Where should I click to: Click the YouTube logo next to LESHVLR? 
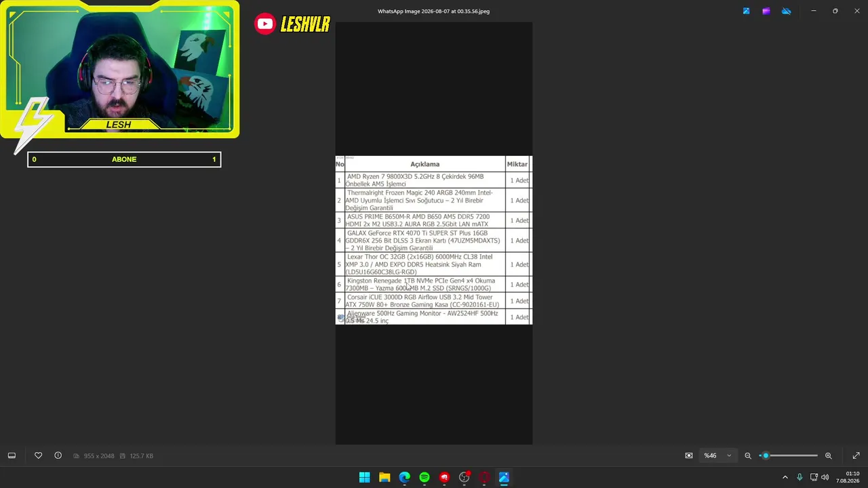(264, 24)
